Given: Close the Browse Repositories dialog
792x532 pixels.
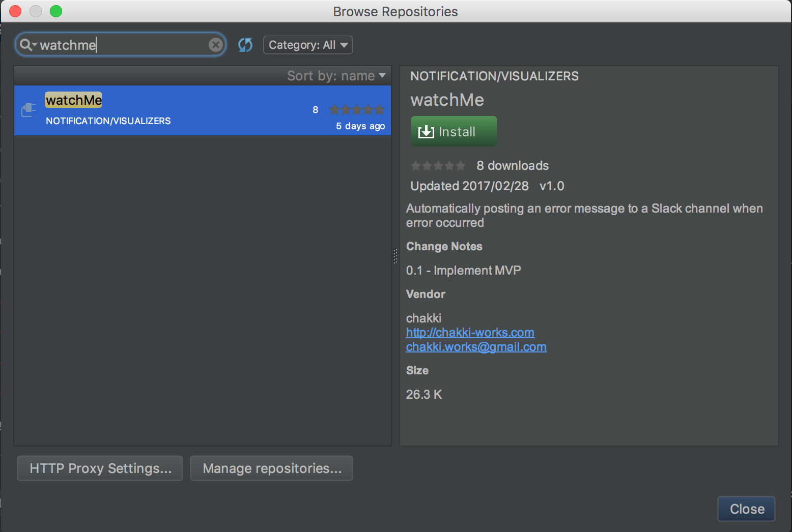Looking at the screenshot, I should [x=746, y=509].
